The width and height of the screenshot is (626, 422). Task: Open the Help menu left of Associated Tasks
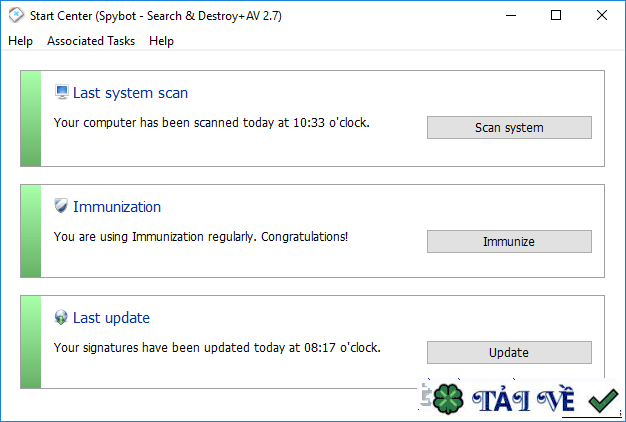pos(20,41)
